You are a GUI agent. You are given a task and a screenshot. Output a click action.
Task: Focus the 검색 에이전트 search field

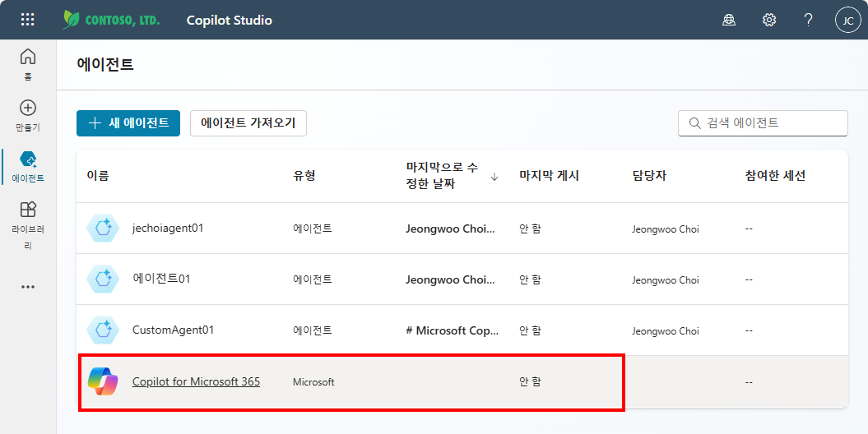pos(763,122)
